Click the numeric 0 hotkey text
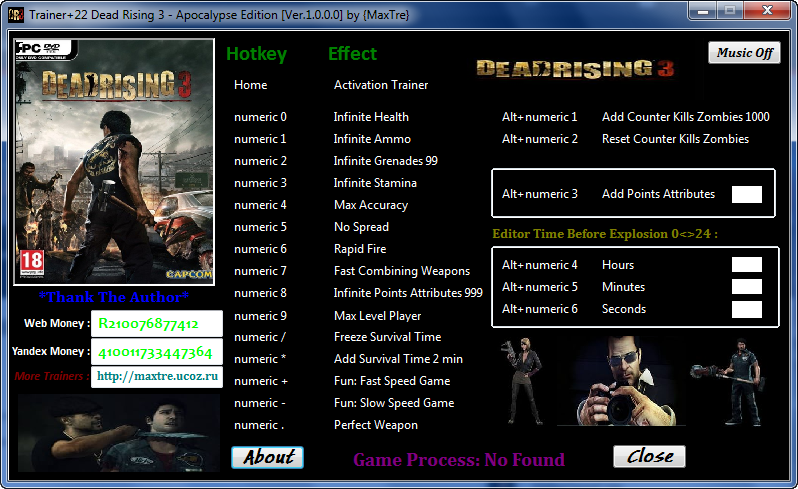Viewport: 798px width, 489px height. (x=260, y=117)
